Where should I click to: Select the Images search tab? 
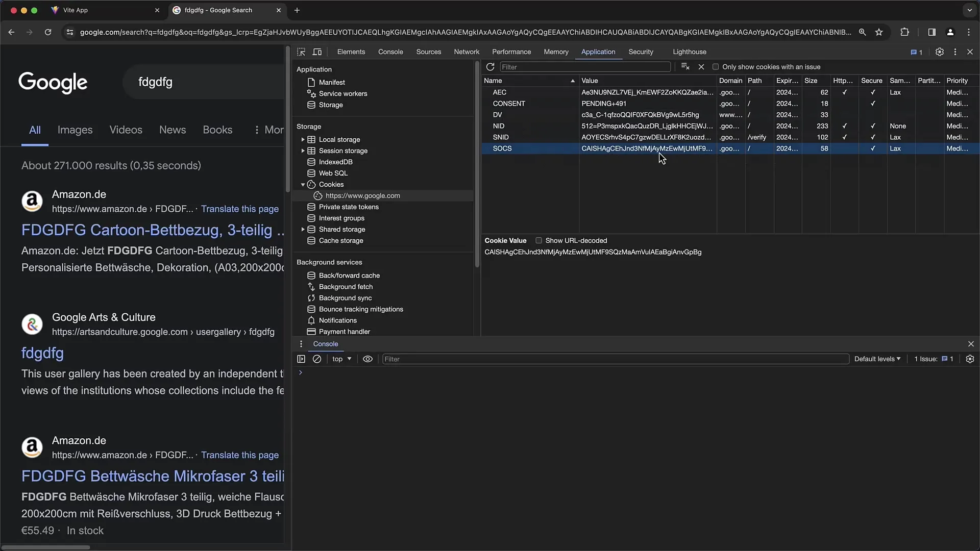(75, 130)
